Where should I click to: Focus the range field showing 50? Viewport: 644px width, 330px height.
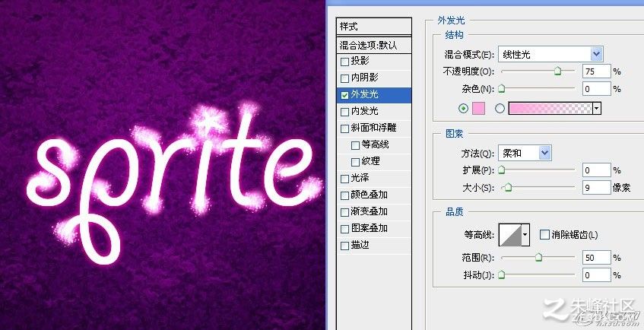(597, 258)
